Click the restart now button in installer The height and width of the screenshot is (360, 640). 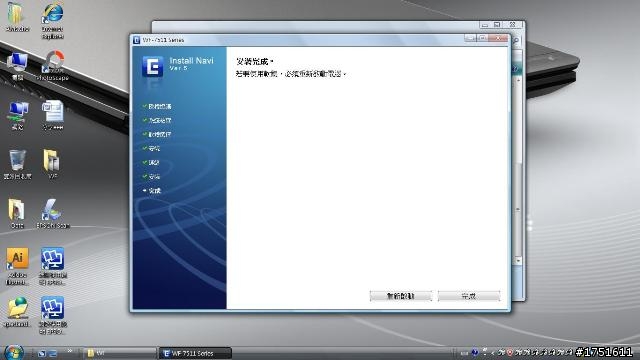(x=400, y=296)
